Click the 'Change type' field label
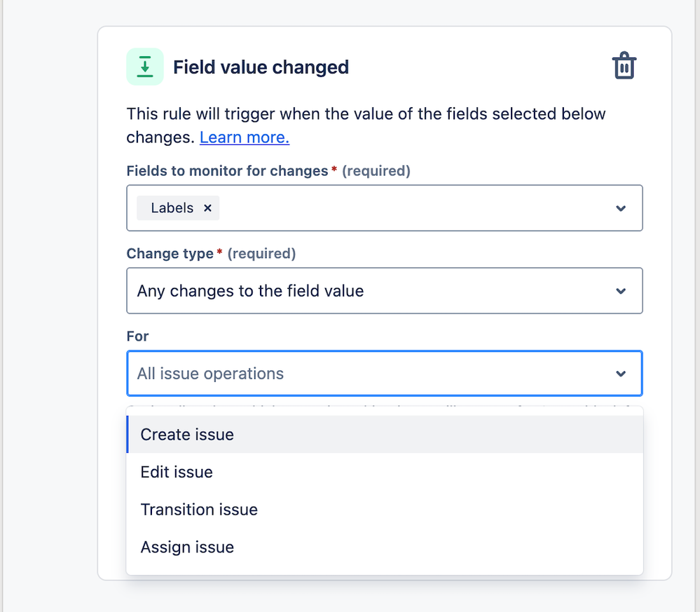Viewport: 700px width, 612px height. pos(170,254)
